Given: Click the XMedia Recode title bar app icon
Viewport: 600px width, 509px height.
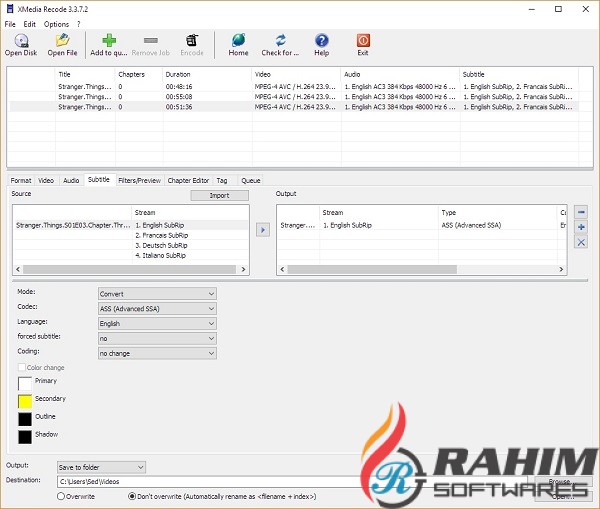Looking at the screenshot, I should pos(10,9).
